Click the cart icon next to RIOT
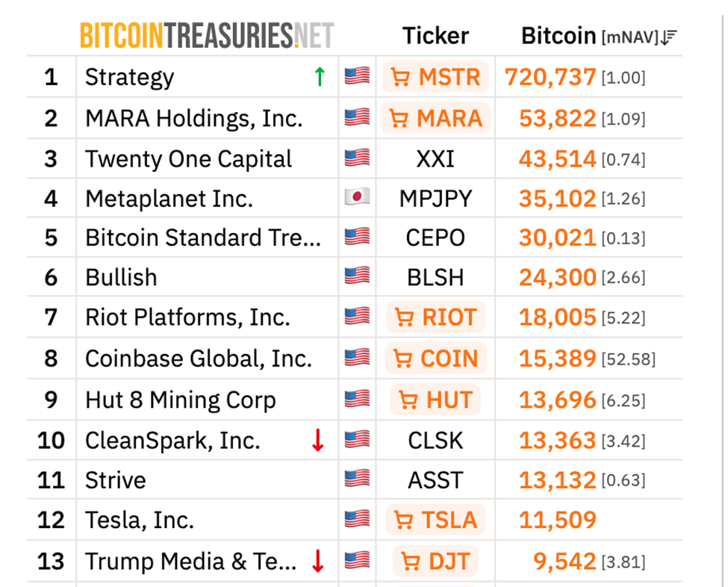 404,317
